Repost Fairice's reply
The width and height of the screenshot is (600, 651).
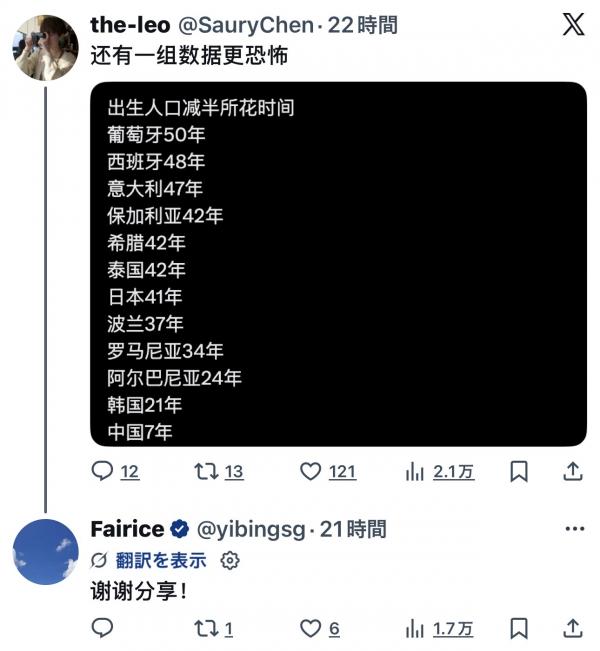[x=206, y=628]
